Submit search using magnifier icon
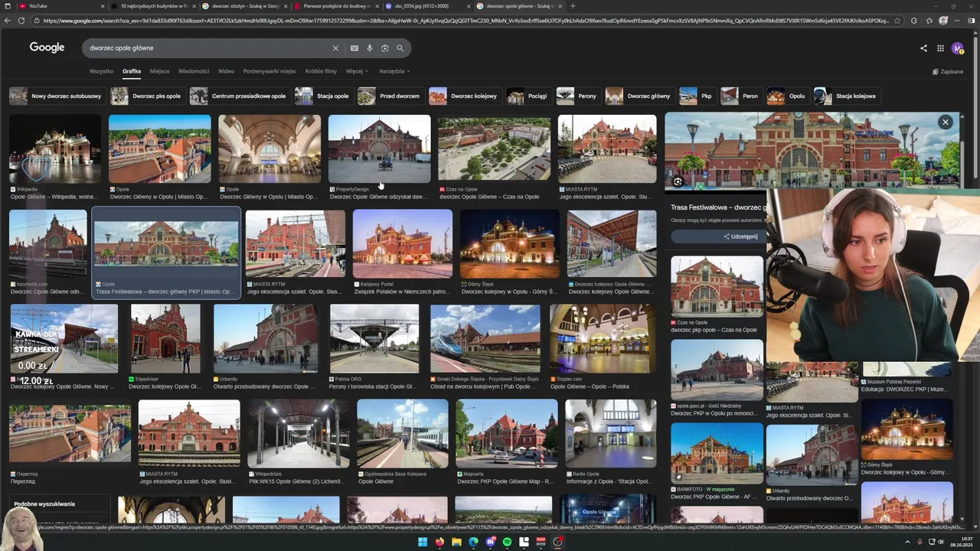Screen dimensions: 980x551 [x=400, y=48]
